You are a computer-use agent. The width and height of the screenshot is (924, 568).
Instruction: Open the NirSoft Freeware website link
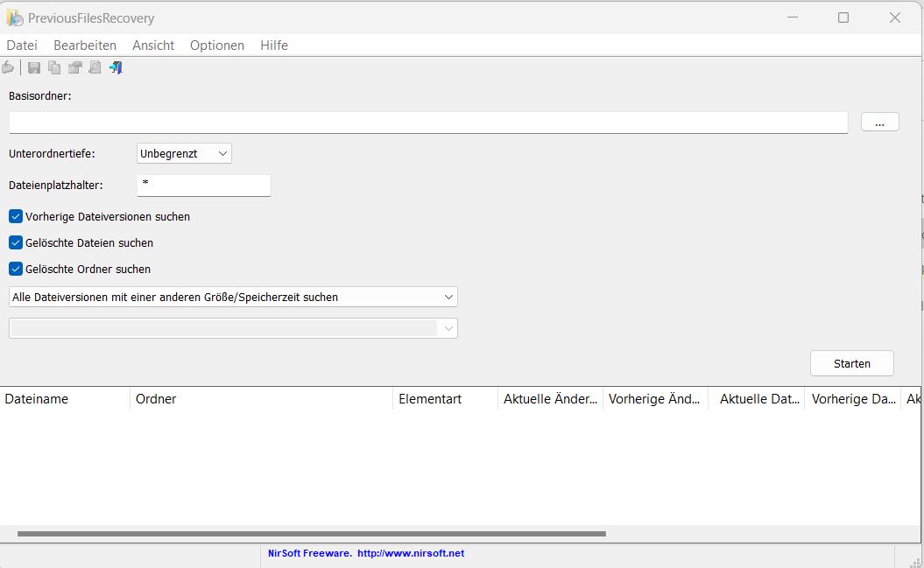click(x=366, y=553)
